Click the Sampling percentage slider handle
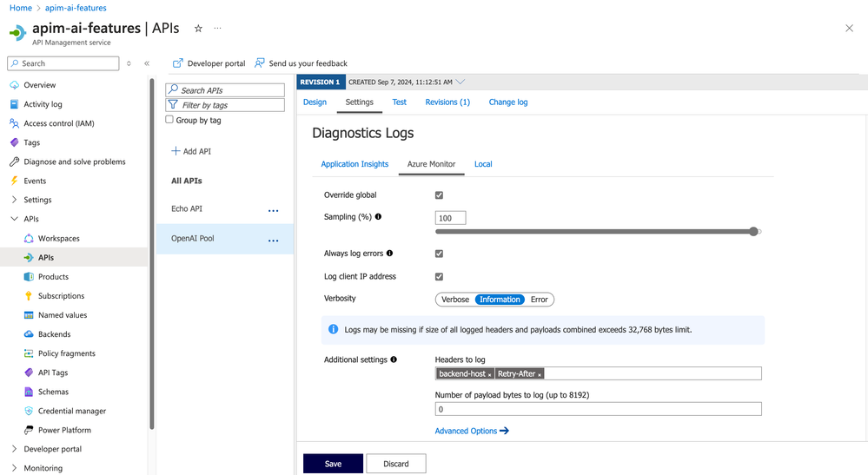Screen dimensions: 868x475 pos(753,232)
